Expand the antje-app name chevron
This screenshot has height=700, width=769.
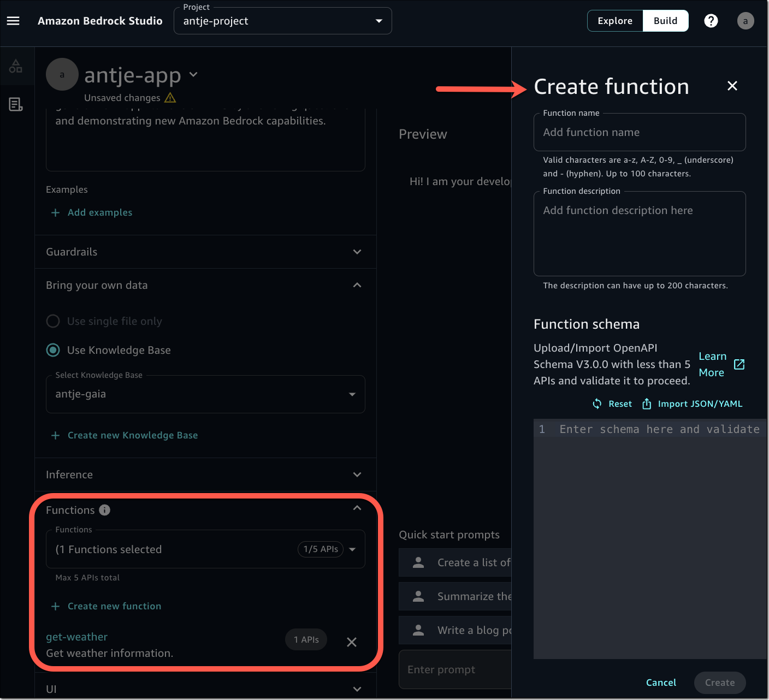(x=193, y=74)
